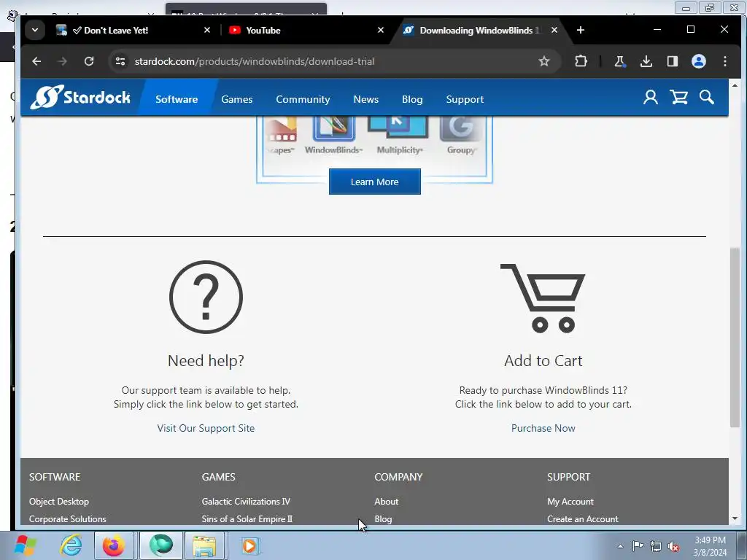This screenshot has height=560, width=747.
Task: Show browser downloads
Action: click(x=646, y=61)
